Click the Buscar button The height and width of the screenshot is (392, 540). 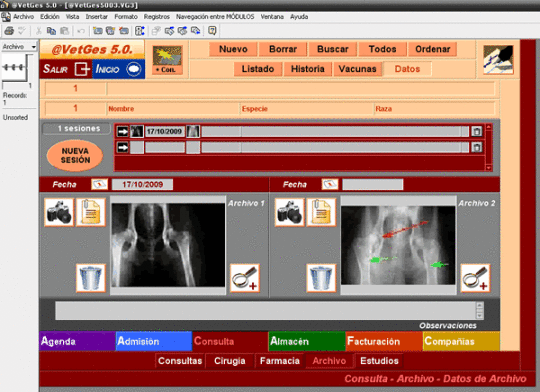coord(333,49)
